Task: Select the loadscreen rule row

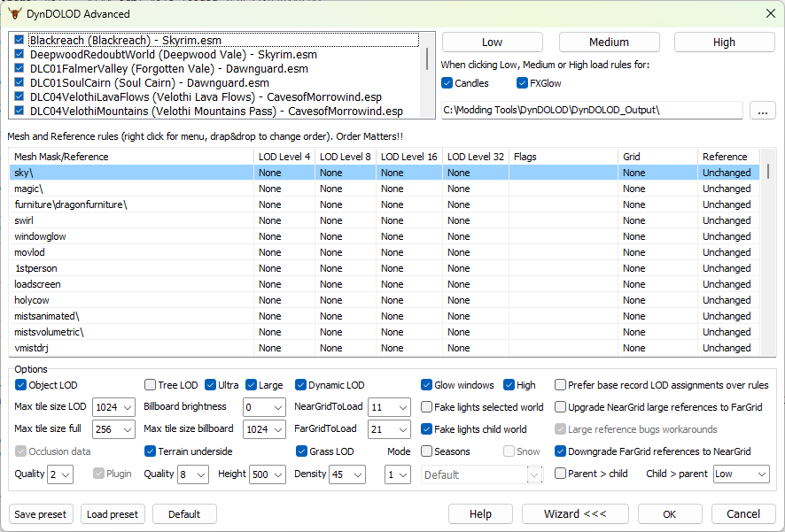Action: [x=385, y=284]
